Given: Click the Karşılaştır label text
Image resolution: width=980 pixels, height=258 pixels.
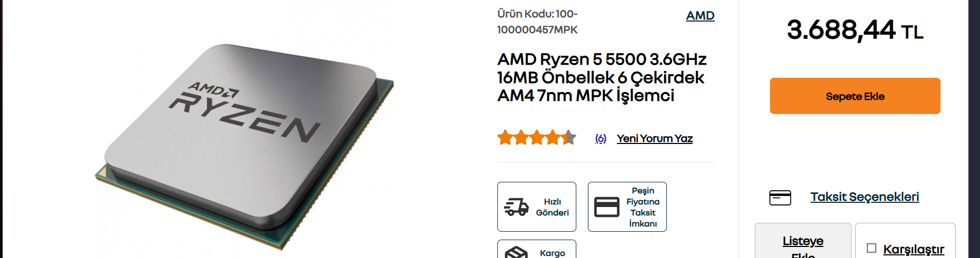Looking at the screenshot, I should pos(914,249).
